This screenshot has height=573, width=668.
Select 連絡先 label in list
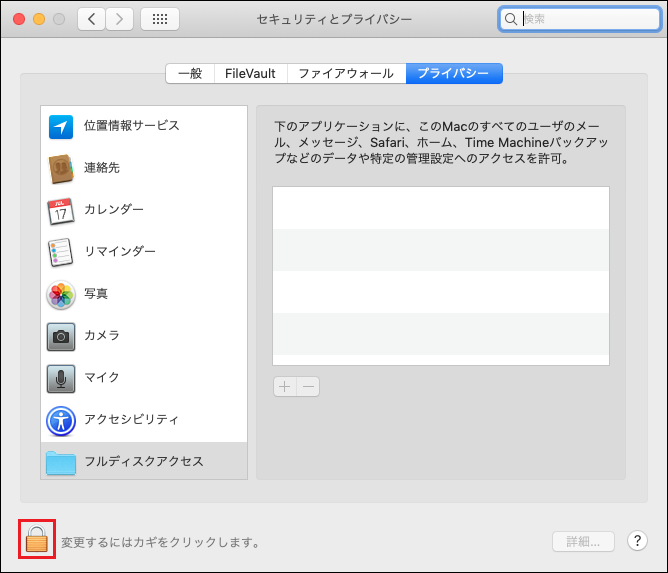tap(102, 168)
